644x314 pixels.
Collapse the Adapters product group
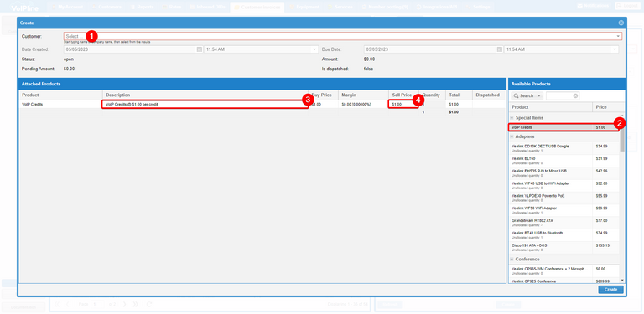(x=512, y=136)
